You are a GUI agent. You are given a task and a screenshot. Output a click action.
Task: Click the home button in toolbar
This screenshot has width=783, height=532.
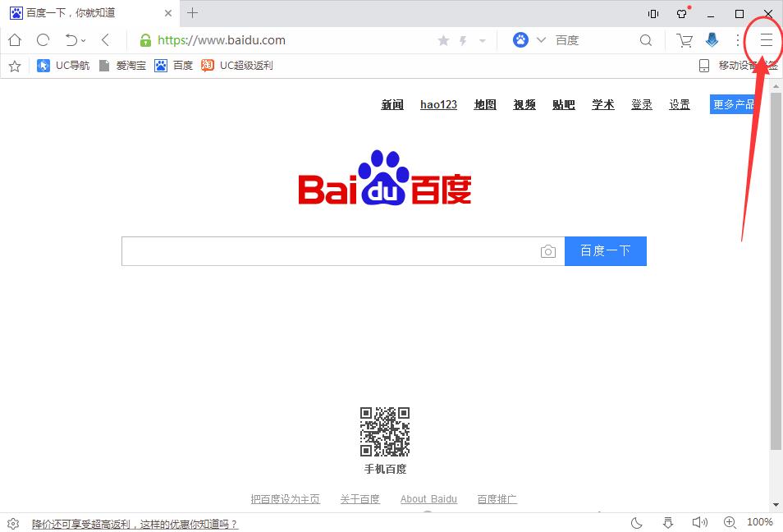(15, 40)
